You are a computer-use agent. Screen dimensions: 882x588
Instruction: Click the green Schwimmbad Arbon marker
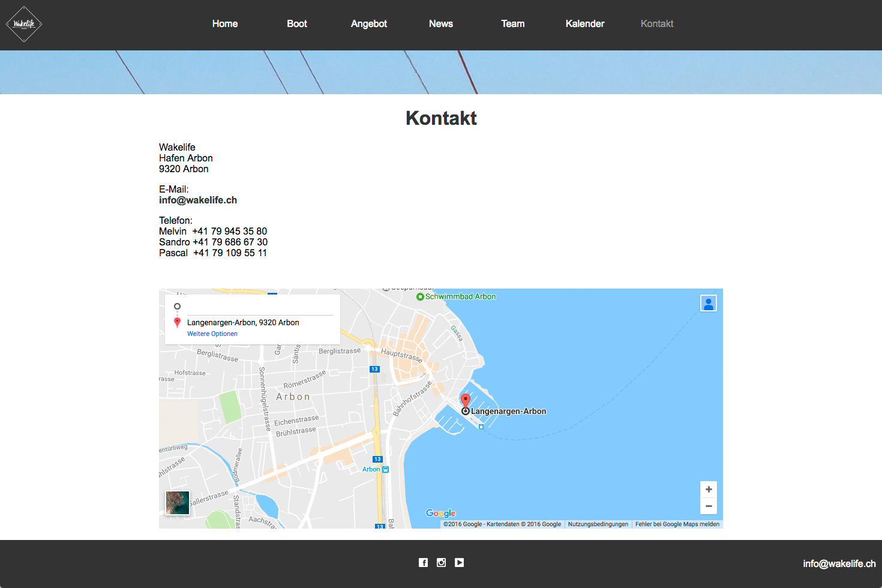tap(419, 296)
